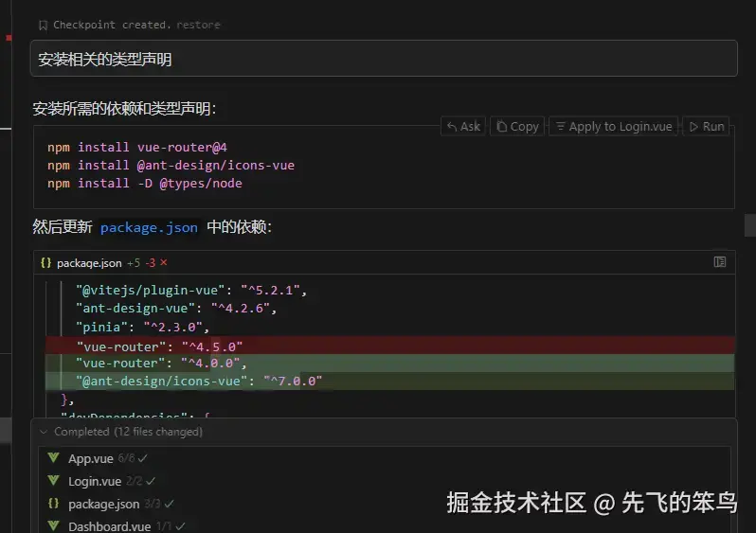This screenshot has width=756, height=533.
Task: Click the Vue icon next to Login.vue
Action: [x=53, y=481]
